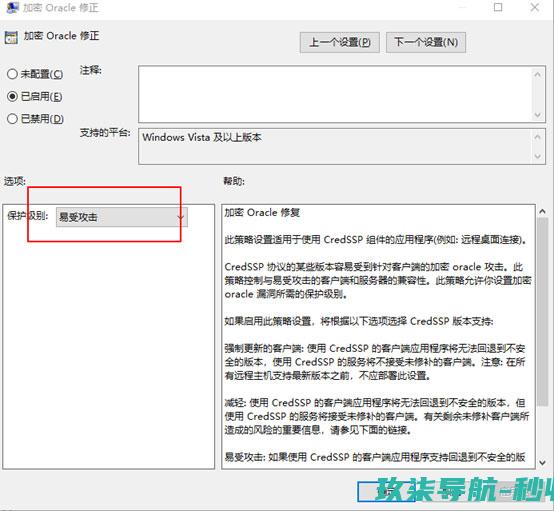
Task: Click the 下一个设置(N) button
Action: pyautogui.click(x=426, y=43)
